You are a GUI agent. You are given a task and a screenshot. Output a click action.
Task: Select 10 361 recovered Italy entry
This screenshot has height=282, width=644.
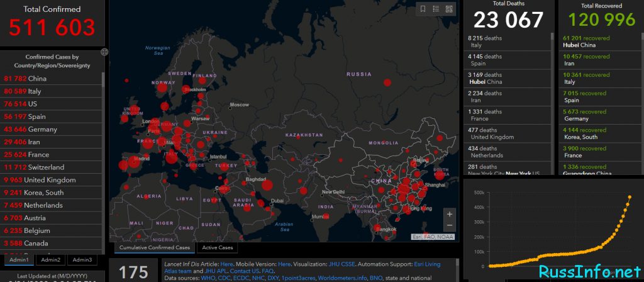(x=599, y=79)
